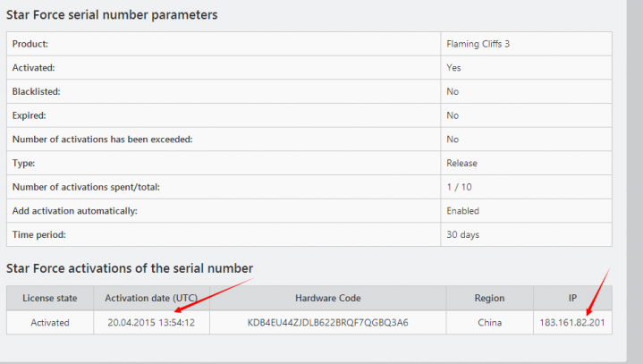Select the "Hardware Code" column header

328,298
